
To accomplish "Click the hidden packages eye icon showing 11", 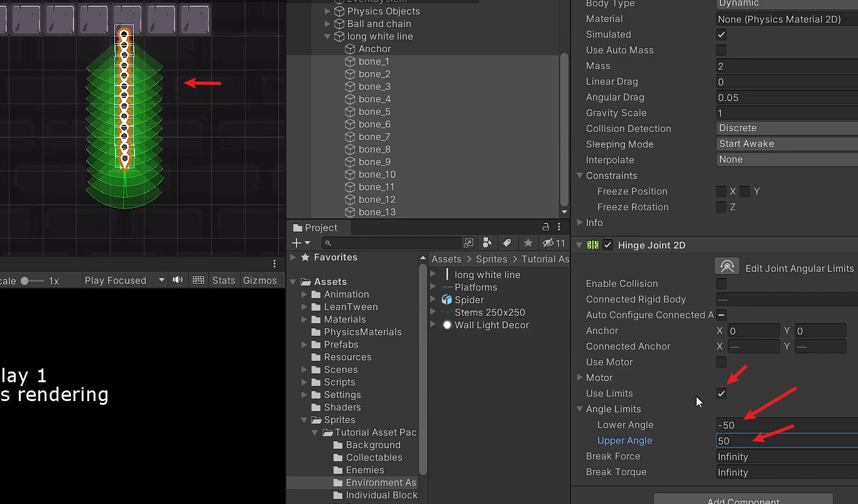I will point(548,242).
